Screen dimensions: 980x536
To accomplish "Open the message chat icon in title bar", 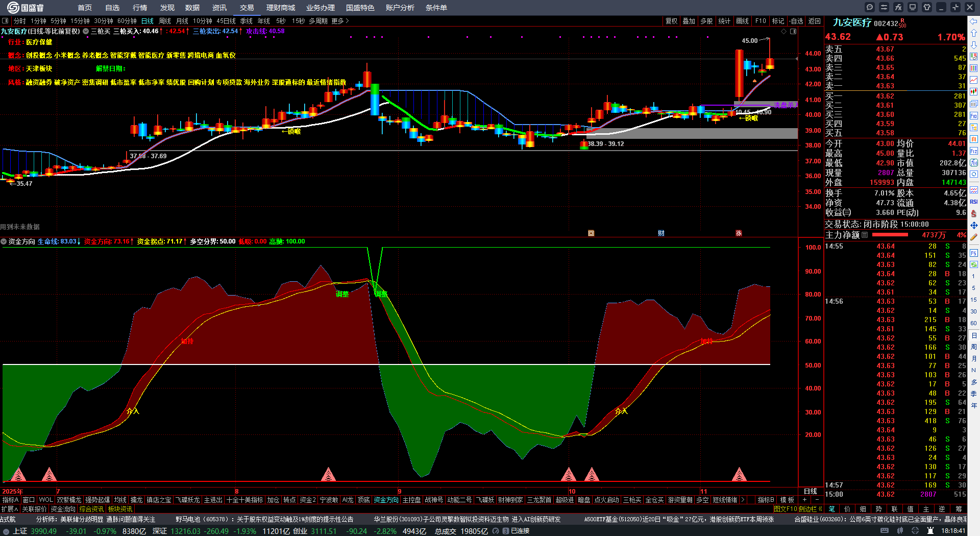I will coord(870,7).
